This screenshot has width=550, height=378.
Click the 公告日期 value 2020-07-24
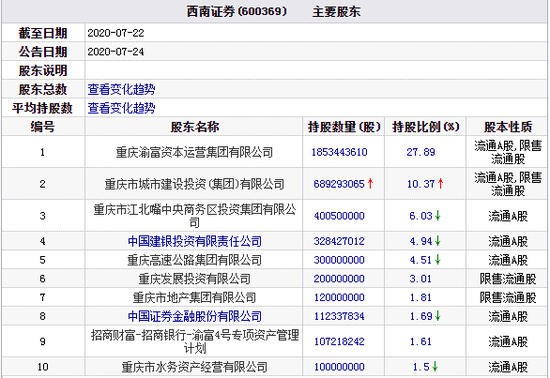(x=116, y=52)
